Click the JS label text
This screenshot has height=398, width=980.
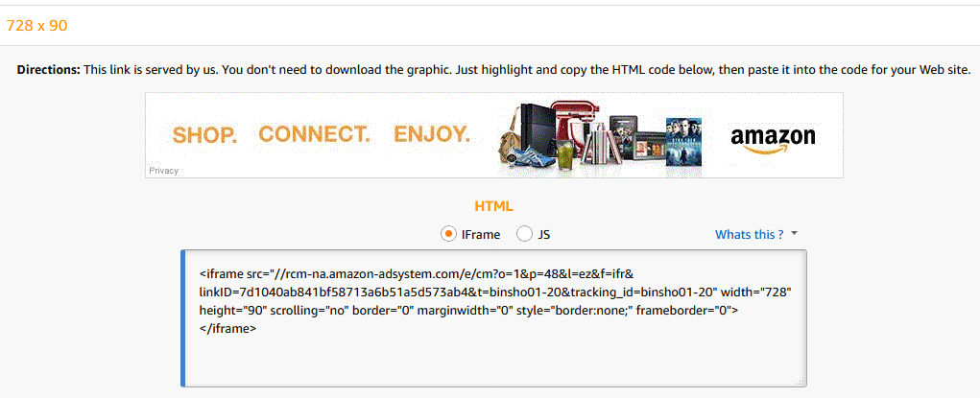pos(543,235)
